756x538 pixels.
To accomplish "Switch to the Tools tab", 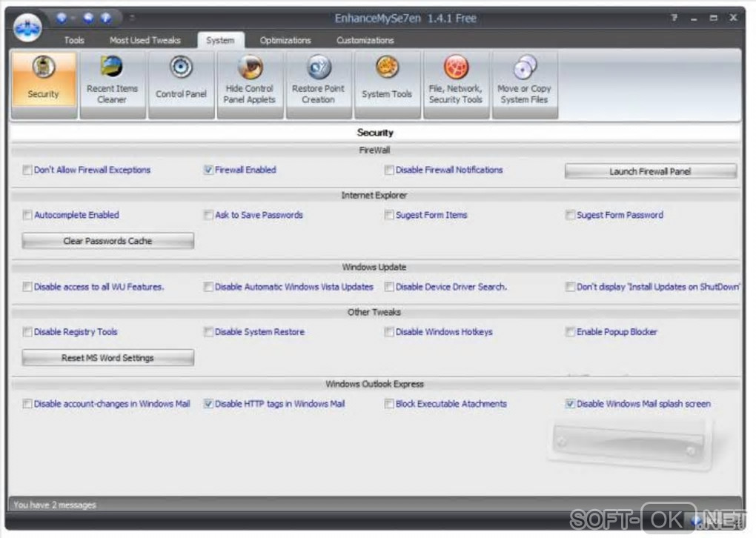I will [74, 40].
